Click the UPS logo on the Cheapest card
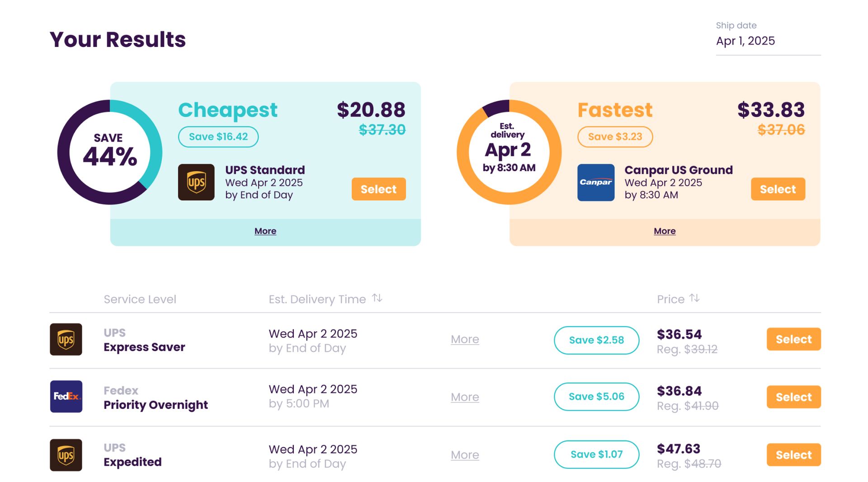The image size is (868, 482). pos(196,183)
